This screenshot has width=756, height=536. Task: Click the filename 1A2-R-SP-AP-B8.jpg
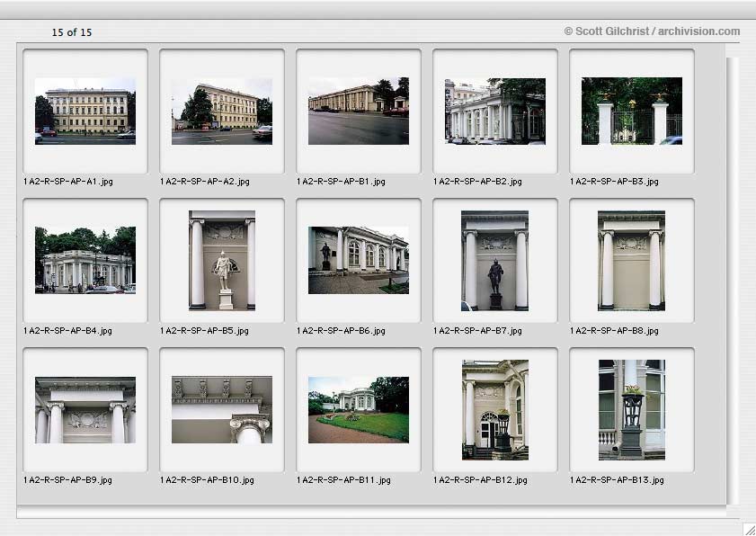(x=614, y=331)
